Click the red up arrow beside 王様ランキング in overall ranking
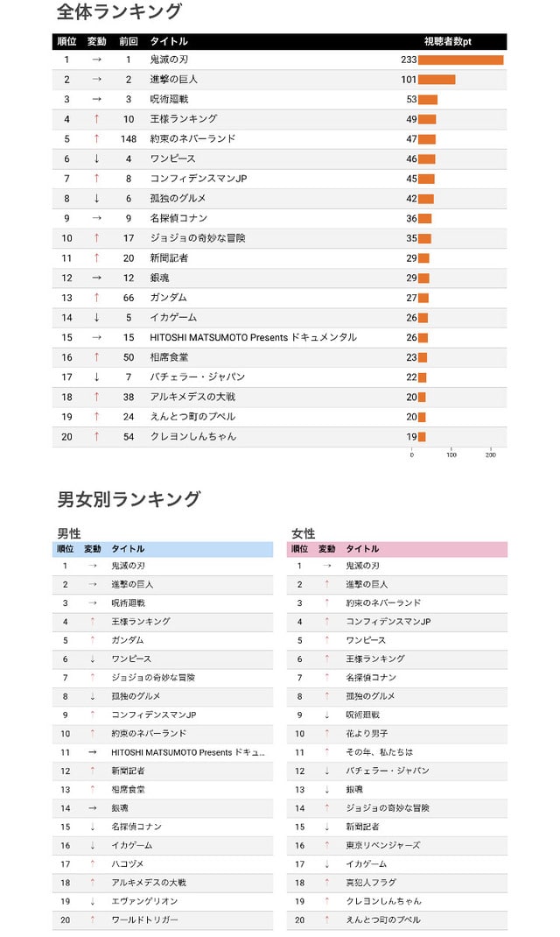The width and height of the screenshot is (560, 937). click(x=97, y=119)
